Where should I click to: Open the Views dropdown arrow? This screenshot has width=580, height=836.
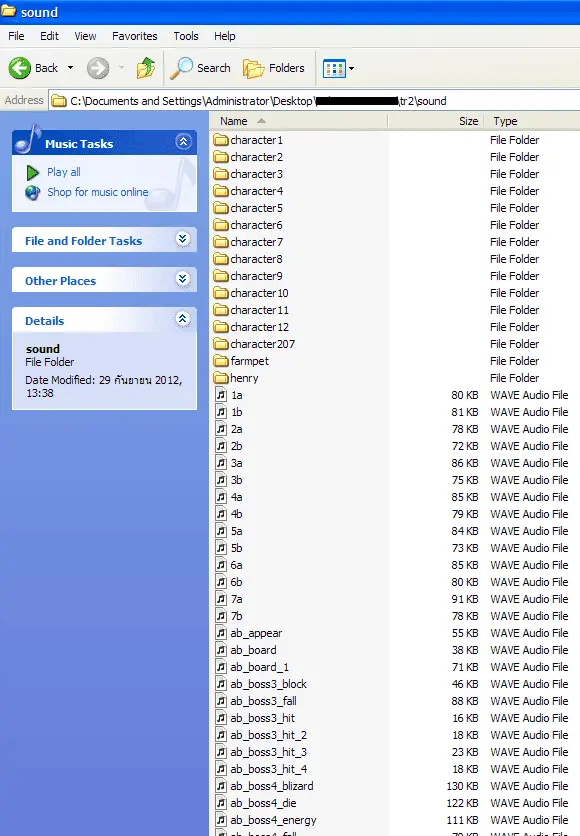point(351,68)
